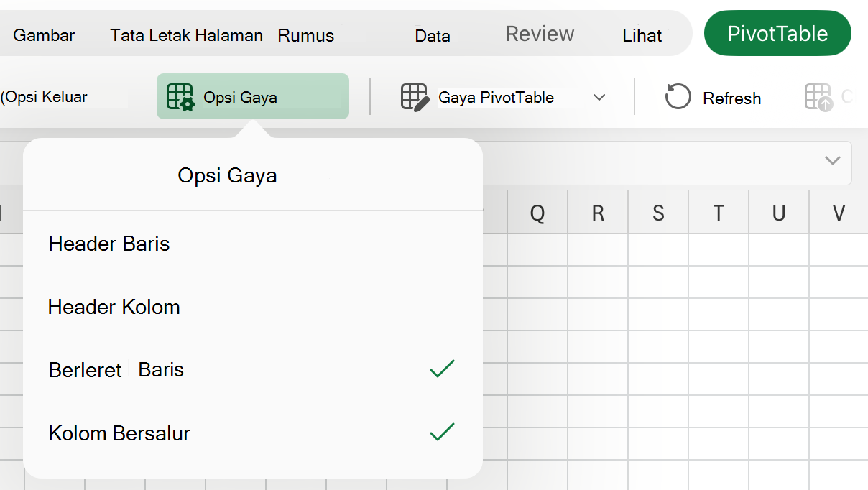Switch to the Lihat tab

pyautogui.click(x=642, y=35)
